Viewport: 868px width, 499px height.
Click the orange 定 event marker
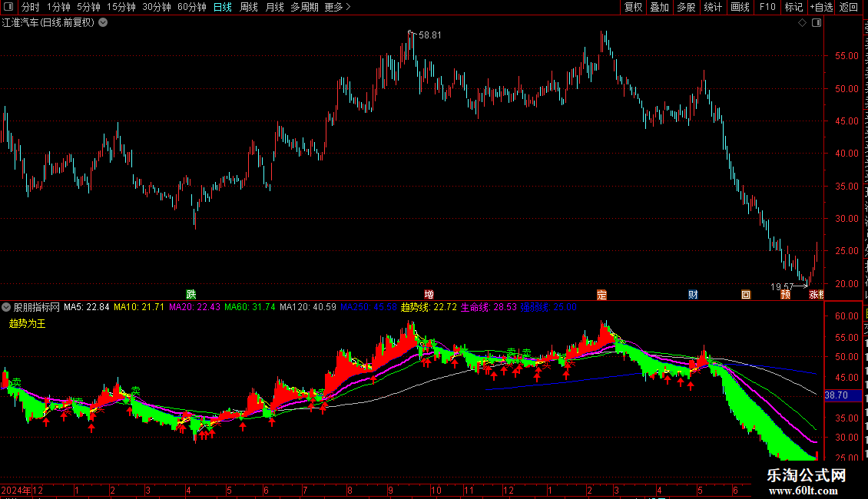point(601,294)
